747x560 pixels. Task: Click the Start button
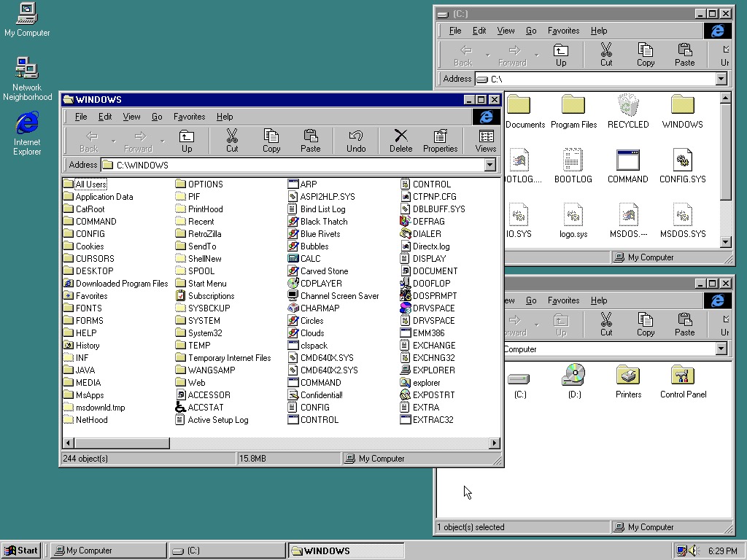point(21,551)
